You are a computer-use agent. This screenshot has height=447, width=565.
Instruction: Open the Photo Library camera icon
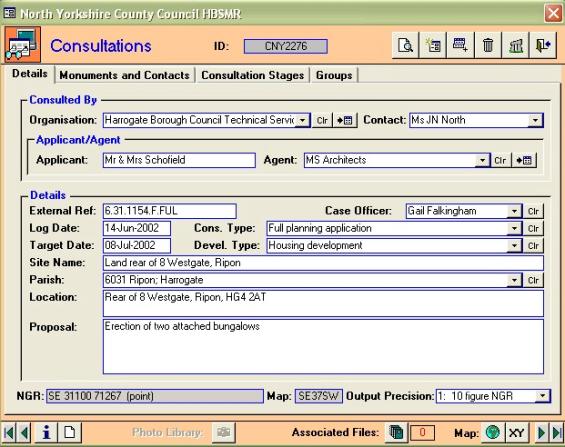pos(223,432)
